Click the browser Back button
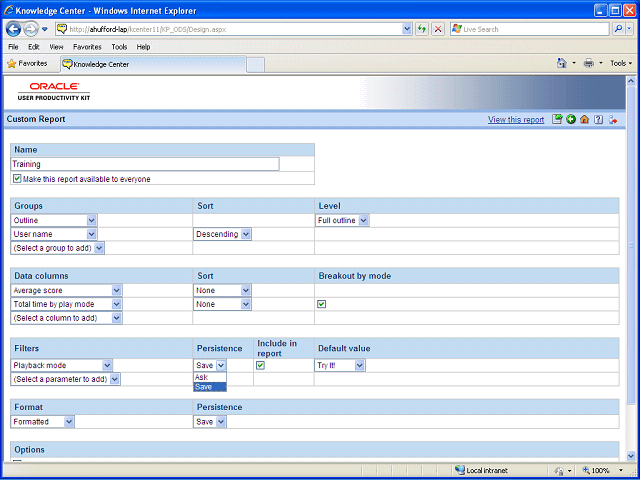Viewport: 640px width, 480px height. tap(13, 29)
